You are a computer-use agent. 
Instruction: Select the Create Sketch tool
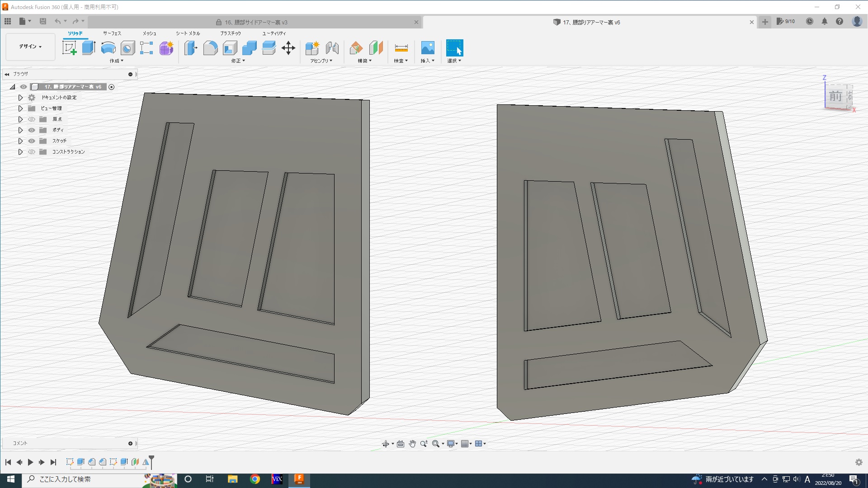click(x=69, y=48)
